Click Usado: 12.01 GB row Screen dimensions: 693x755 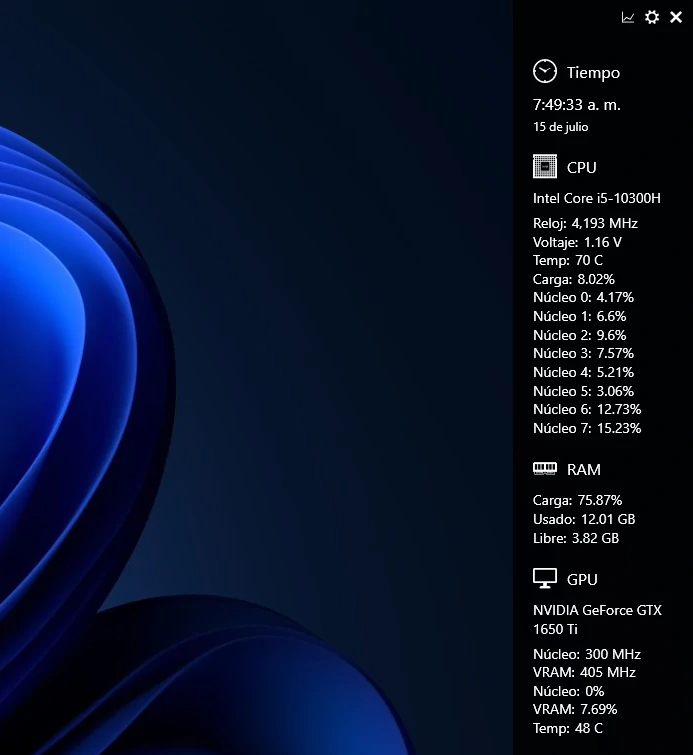[x=584, y=519]
